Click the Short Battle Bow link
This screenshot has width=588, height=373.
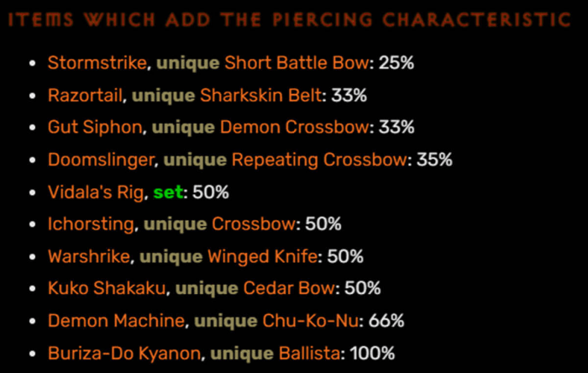coord(297,63)
